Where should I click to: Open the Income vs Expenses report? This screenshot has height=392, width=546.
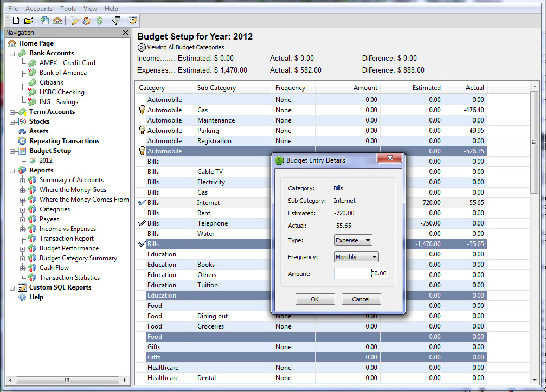68,228
